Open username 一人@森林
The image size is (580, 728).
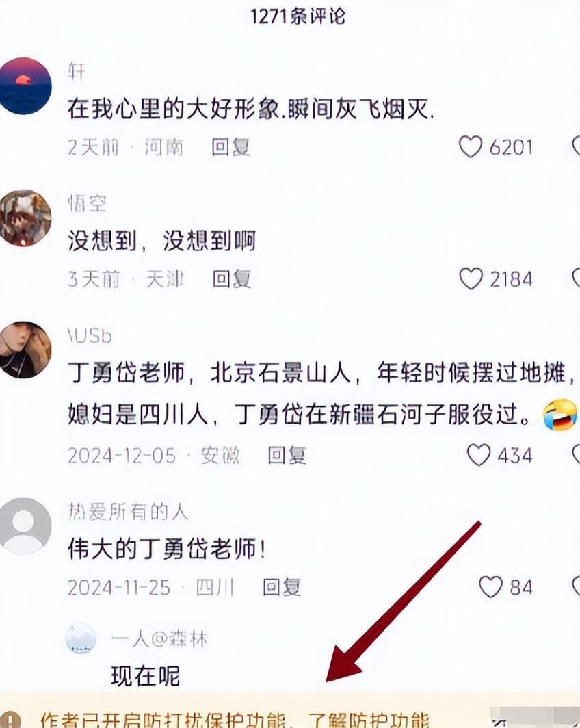click(159, 639)
